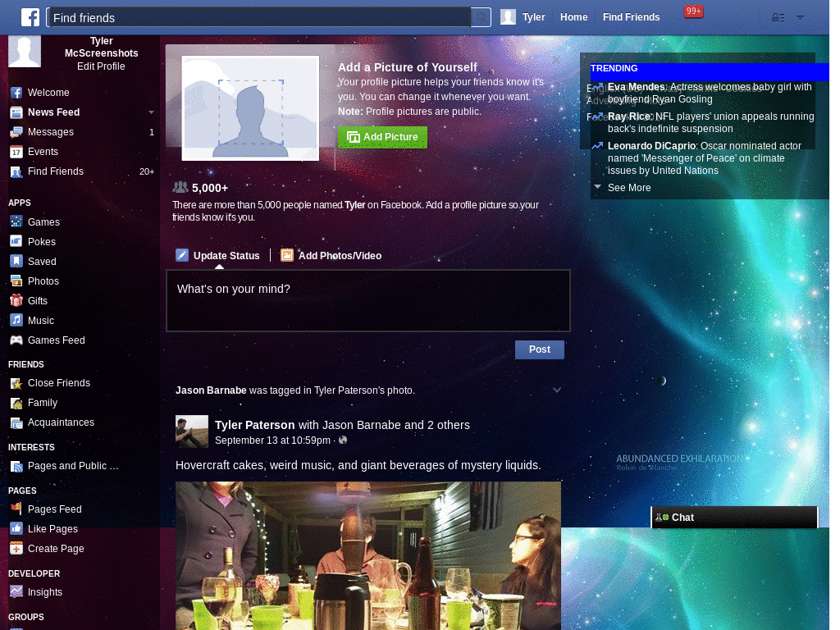Open the Photos app icon
Viewport: 840px width, 630px height.
pyautogui.click(x=16, y=281)
